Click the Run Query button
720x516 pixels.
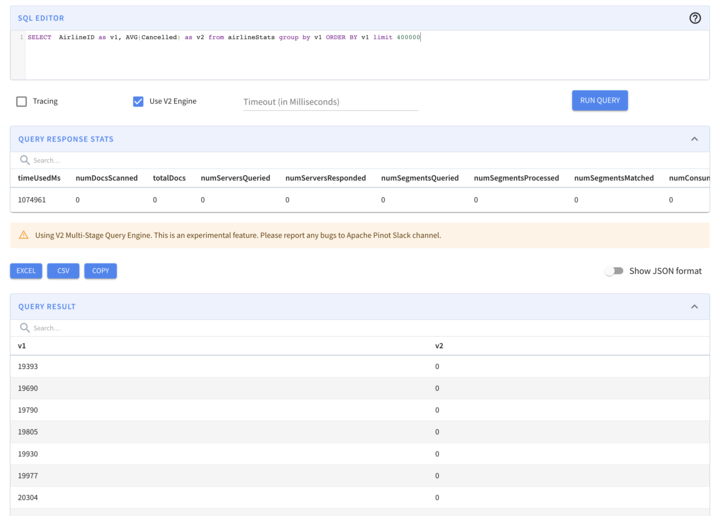click(600, 100)
